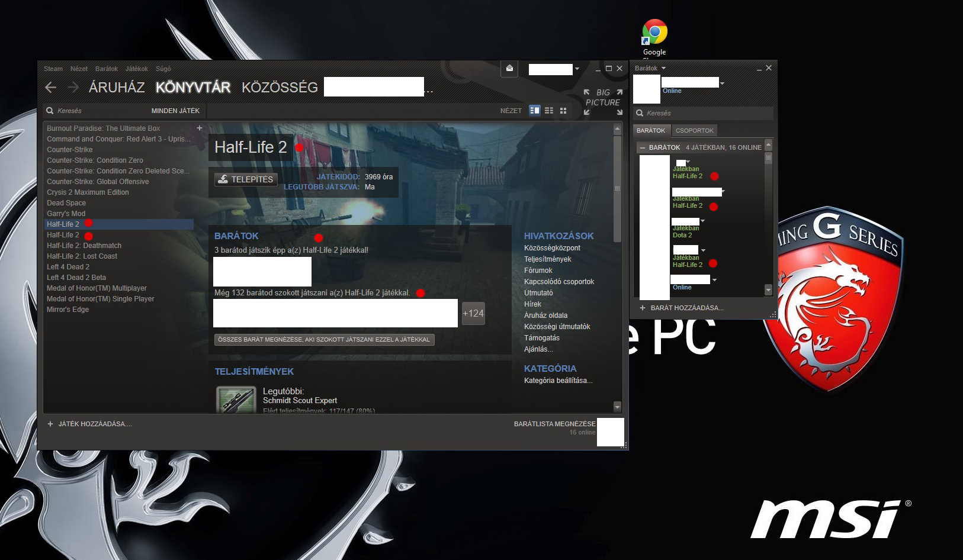Click the TELEPÍTÉS install button
The image size is (963, 560).
[246, 179]
